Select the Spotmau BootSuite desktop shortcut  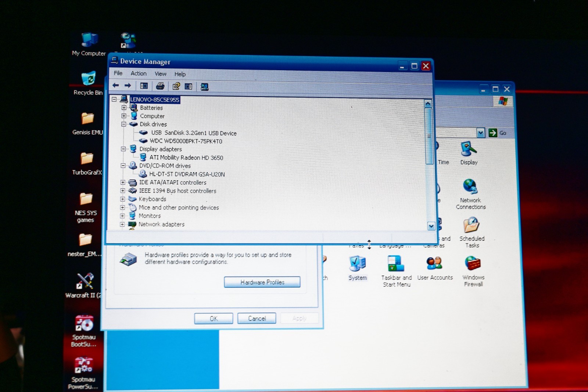pyautogui.click(x=84, y=331)
